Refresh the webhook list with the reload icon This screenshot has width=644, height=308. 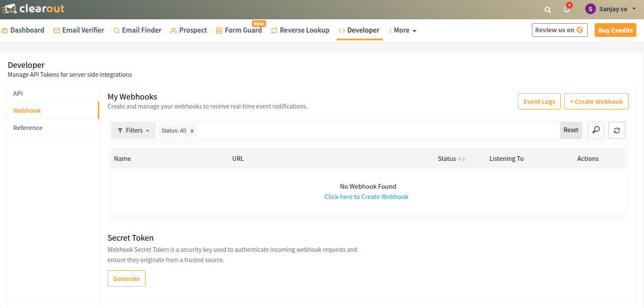pyautogui.click(x=617, y=130)
